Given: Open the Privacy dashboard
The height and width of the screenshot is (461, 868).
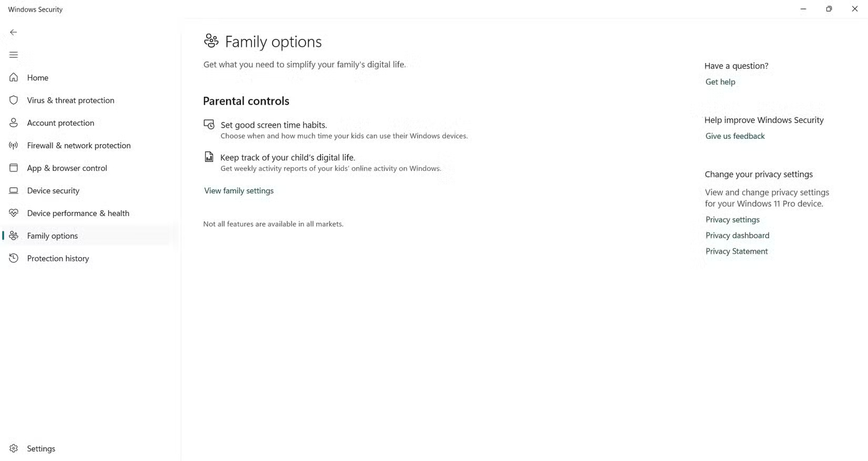Looking at the screenshot, I should [x=737, y=235].
